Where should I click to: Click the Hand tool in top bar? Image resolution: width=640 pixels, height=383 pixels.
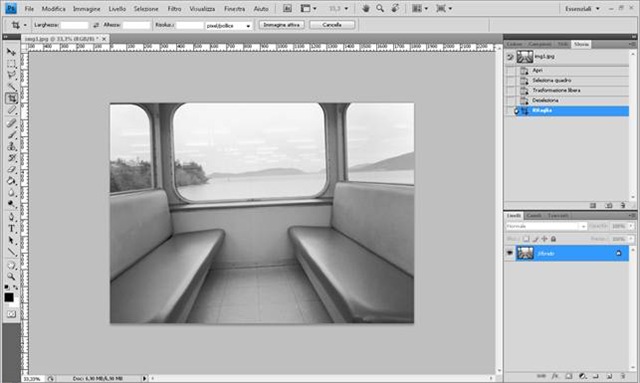(x=366, y=9)
